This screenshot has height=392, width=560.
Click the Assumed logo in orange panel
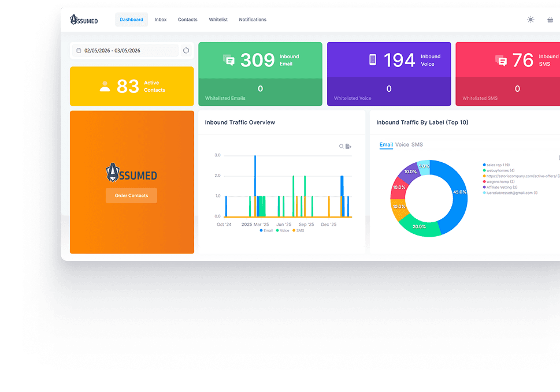tap(131, 173)
